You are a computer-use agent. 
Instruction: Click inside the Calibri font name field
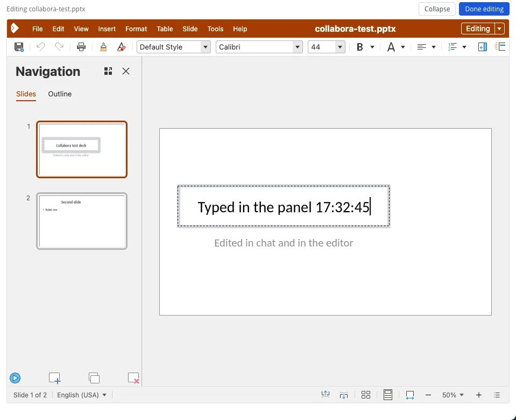click(x=255, y=47)
